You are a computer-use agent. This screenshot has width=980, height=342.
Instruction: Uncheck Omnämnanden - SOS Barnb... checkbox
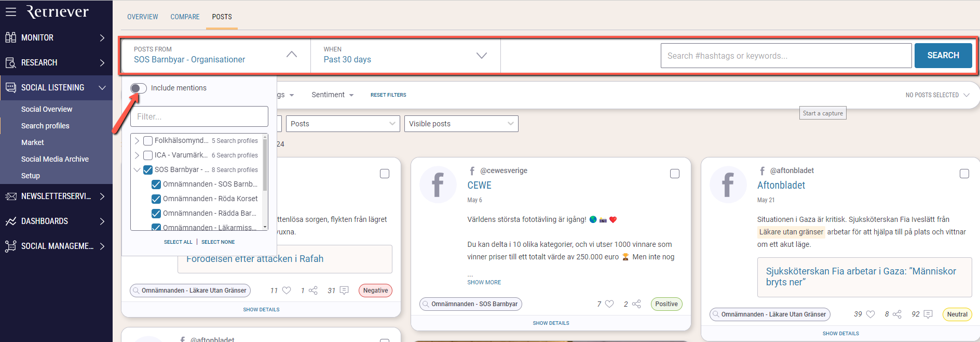point(156,184)
